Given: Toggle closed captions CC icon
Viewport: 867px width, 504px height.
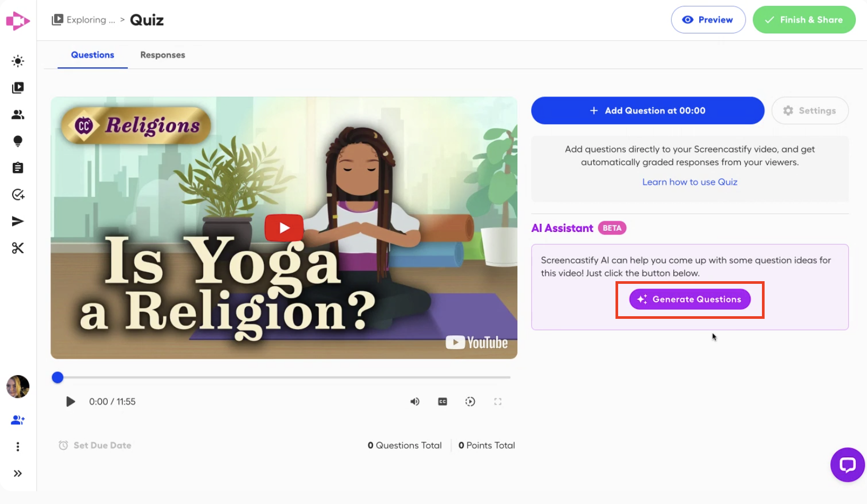Looking at the screenshot, I should coord(443,402).
